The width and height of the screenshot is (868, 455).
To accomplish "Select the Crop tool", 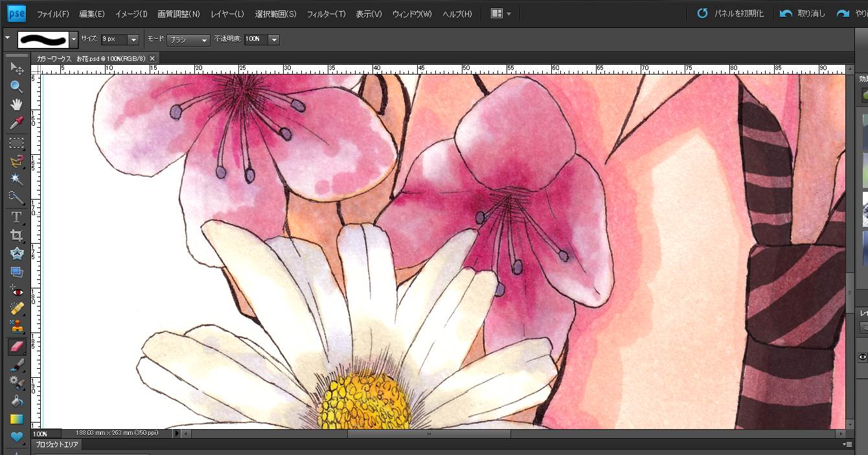I will [16, 235].
